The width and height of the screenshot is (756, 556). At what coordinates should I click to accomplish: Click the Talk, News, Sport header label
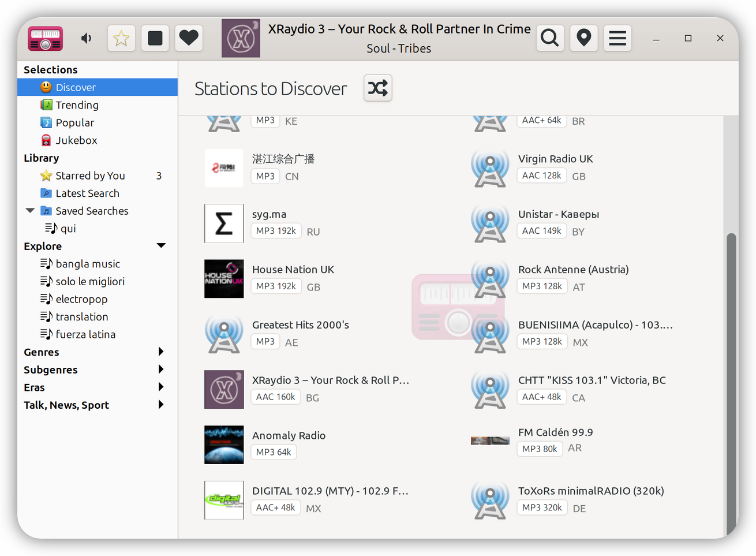66,405
